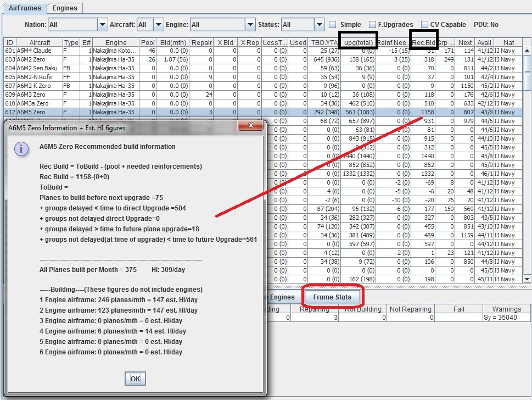Open the Nation dropdown
The image size is (532, 400).
pos(102,25)
